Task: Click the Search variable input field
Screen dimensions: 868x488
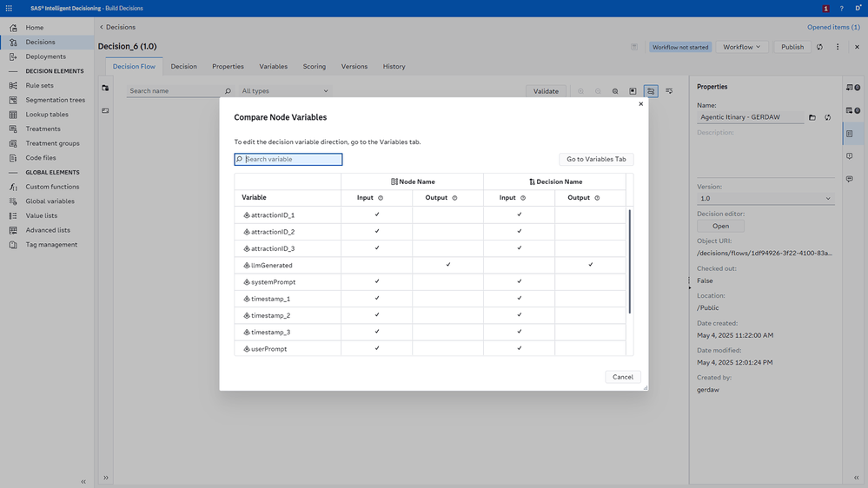Action: tap(288, 160)
